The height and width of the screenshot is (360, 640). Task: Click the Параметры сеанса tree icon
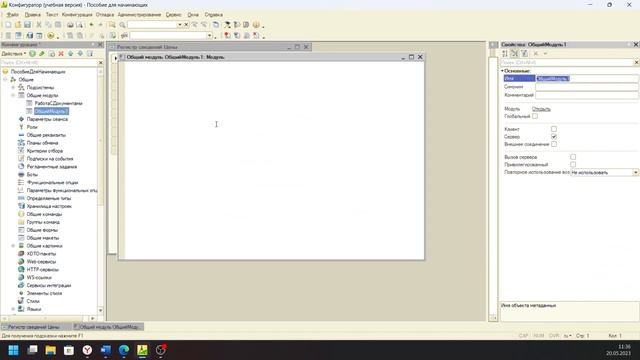(x=21, y=119)
